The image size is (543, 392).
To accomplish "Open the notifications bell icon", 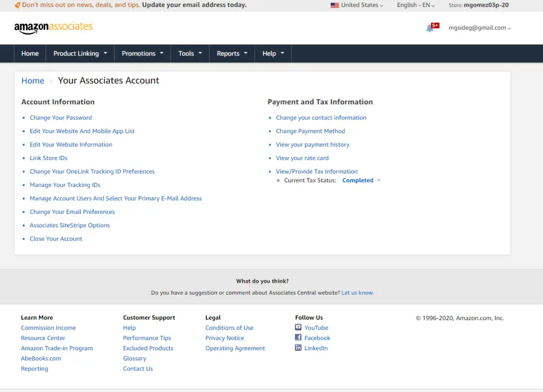I will 430,28.
